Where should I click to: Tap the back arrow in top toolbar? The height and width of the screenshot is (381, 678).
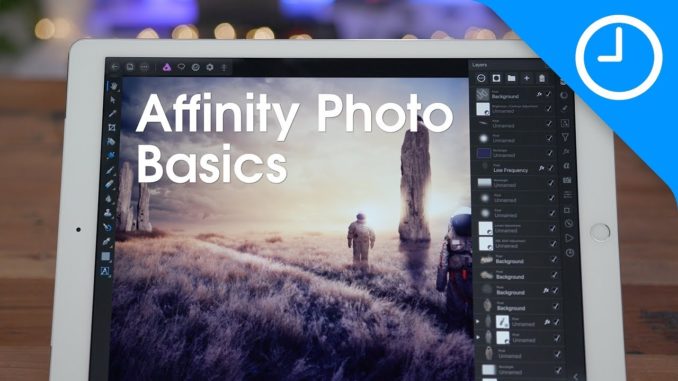tap(115, 67)
